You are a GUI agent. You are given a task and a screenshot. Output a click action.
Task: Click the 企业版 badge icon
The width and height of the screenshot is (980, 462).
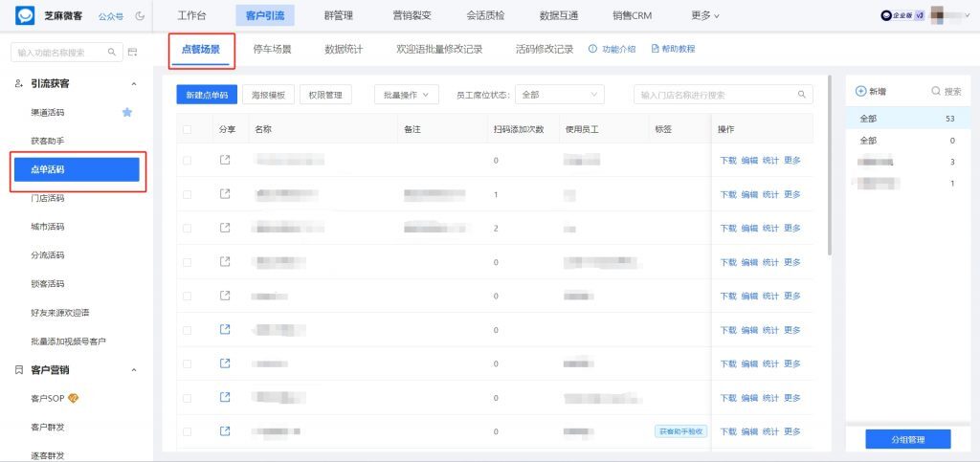(903, 15)
